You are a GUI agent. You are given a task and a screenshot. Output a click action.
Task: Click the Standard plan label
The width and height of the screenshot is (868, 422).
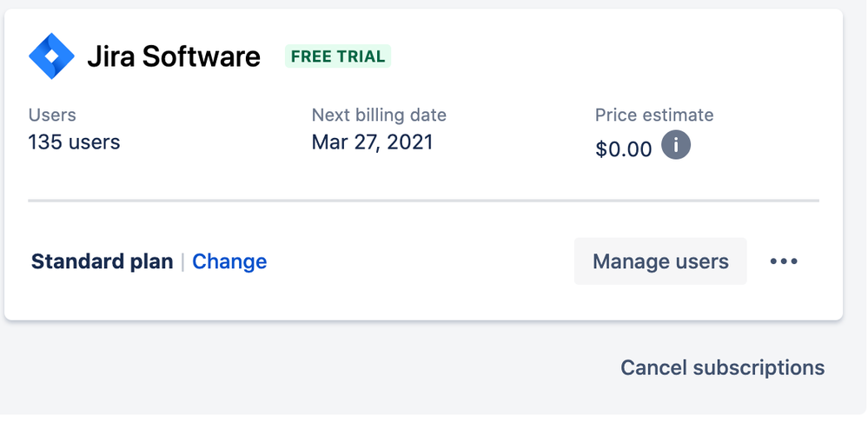tap(102, 261)
